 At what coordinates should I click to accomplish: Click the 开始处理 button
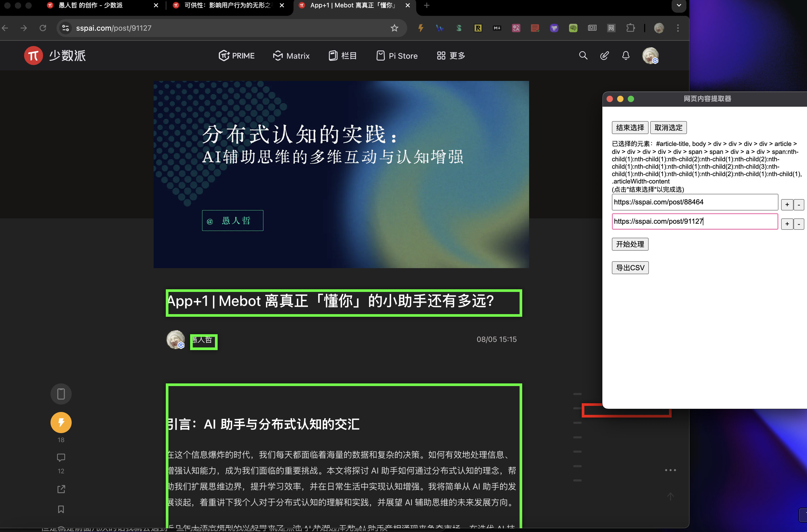click(x=630, y=244)
